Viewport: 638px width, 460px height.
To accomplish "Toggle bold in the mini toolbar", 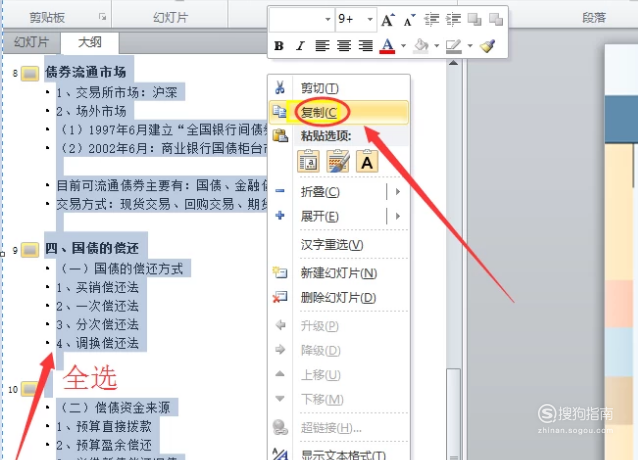I will click(x=279, y=46).
